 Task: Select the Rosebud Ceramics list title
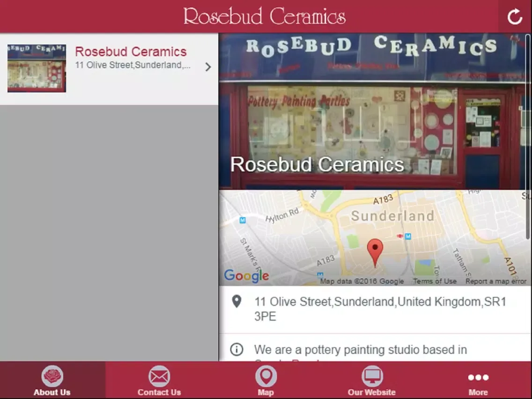tap(131, 52)
